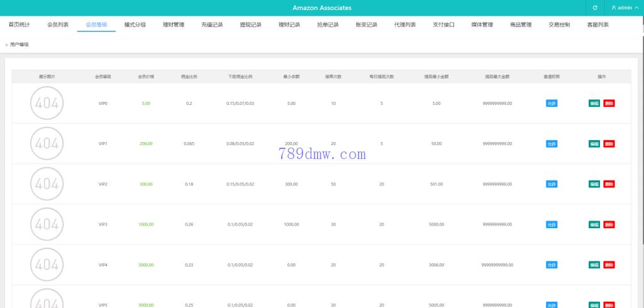Delete the VIP0 level with 删除
The image size is (644, 308).
[x=609, y=103]
